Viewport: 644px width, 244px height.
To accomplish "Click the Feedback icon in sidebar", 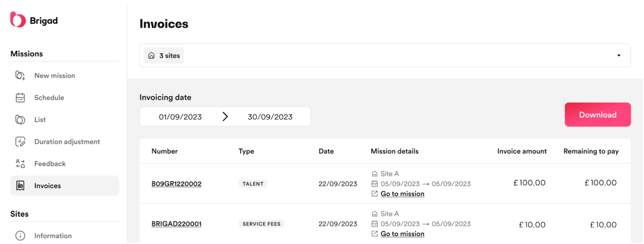I will point(20,164).
